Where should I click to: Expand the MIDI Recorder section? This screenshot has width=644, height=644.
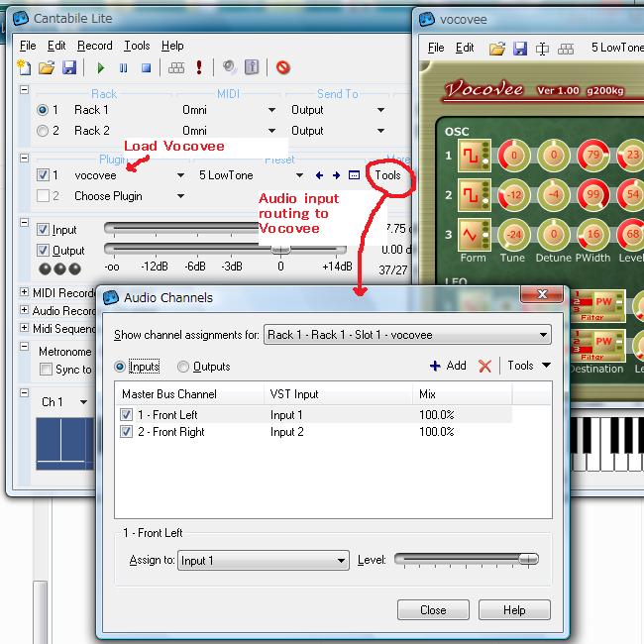pos(24,292)
